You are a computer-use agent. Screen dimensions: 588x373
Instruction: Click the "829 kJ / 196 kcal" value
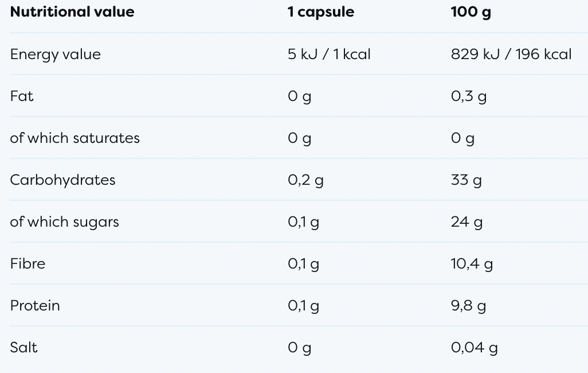(x=511, y=55)
